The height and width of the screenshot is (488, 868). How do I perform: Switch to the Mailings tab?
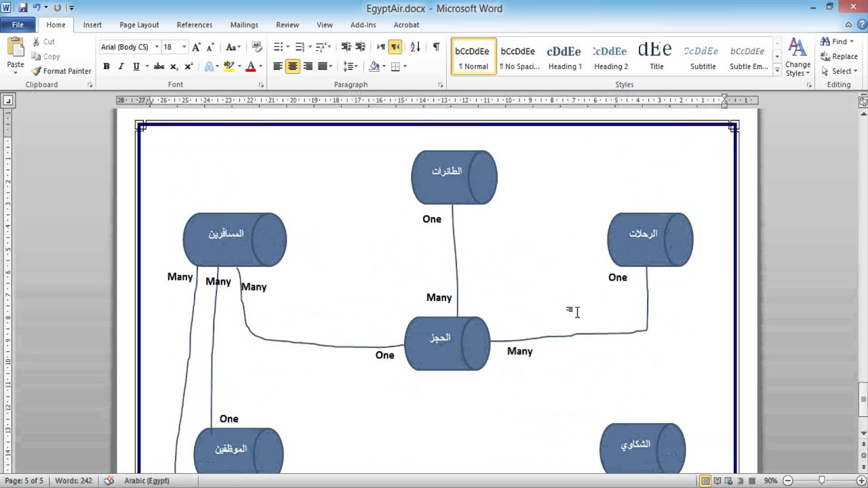[244, 25]
